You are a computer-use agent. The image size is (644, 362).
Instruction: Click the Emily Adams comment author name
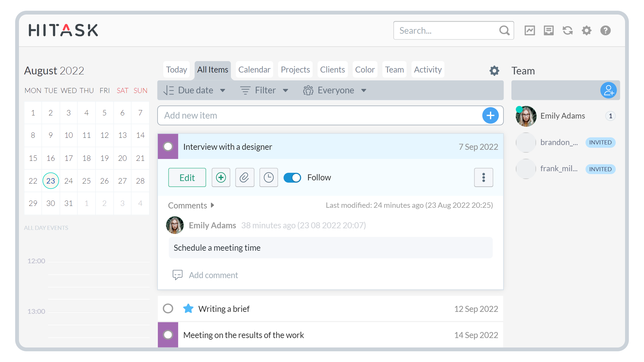[212, 225]
